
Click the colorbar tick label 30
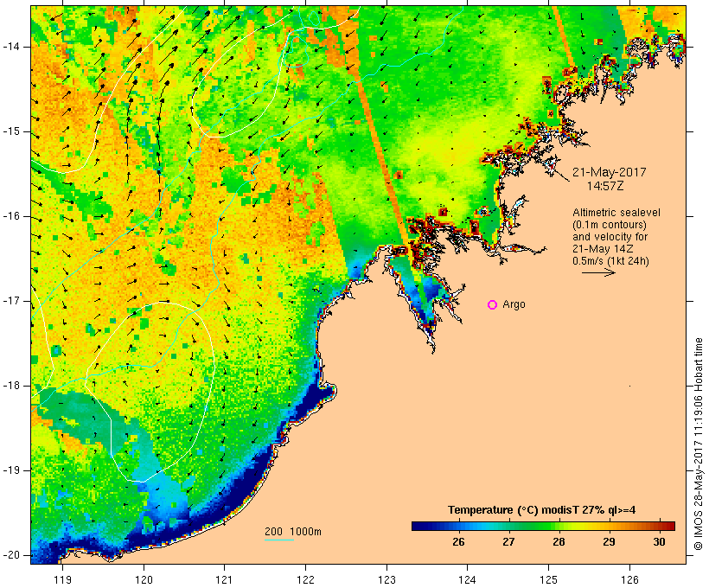pos(659,541)
